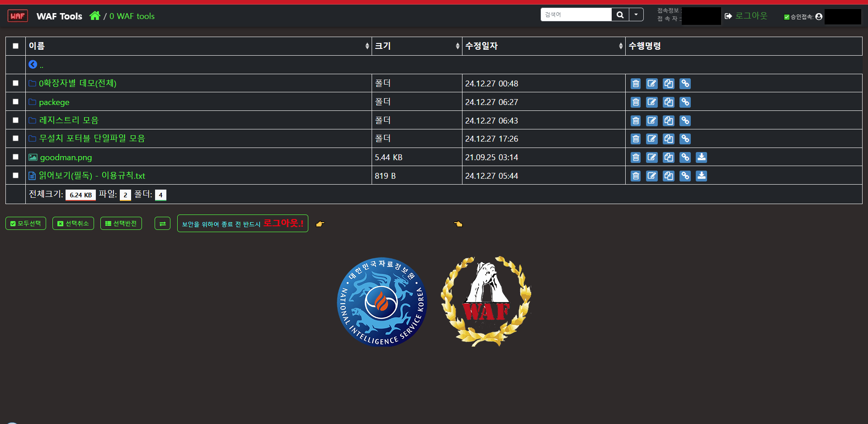Image resolution: width=868 pixels, height=424 pixels.
Task: Open the 무설치 포터블 단일파일 모음 folder
Action: coord(92,138)
